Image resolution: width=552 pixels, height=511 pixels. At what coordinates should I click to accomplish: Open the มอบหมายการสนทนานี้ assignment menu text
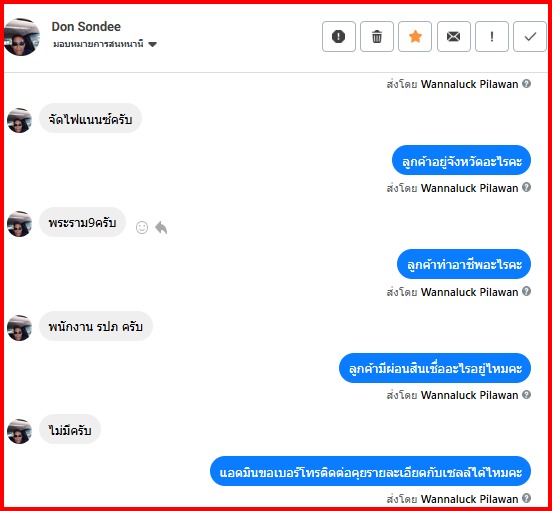point(98,44)
